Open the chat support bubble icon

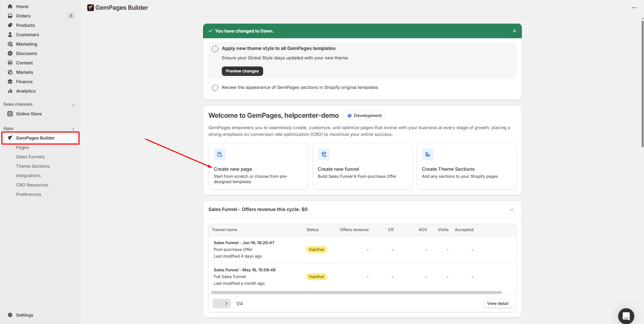pos(626,316)
